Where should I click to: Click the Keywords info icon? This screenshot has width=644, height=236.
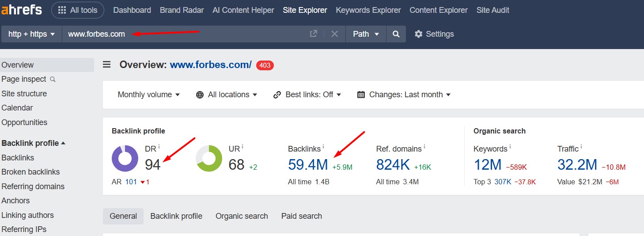pos(510,147)
